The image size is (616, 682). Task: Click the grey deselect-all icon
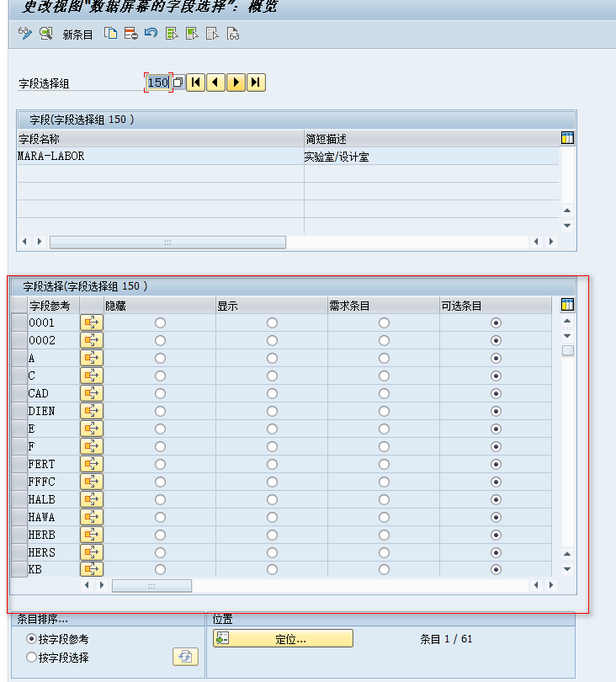tap(212, 34)
